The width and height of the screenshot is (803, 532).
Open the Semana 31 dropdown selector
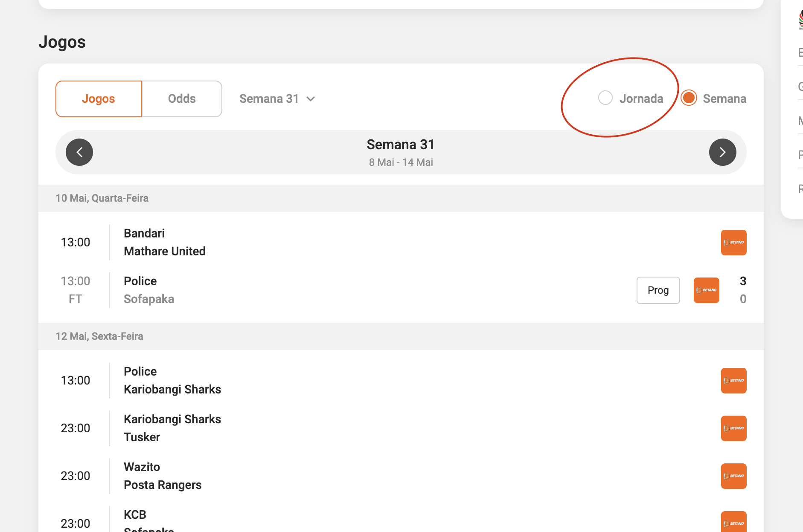[277, 98]
